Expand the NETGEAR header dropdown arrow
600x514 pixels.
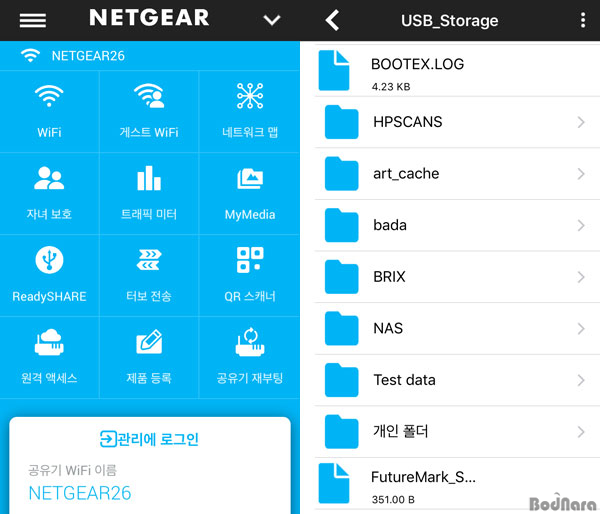(272, 20)
